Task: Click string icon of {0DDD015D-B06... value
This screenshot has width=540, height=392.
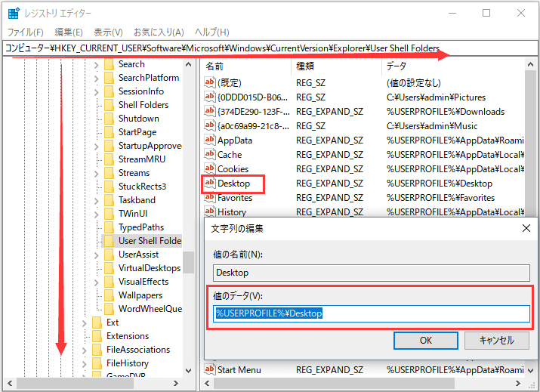Action: point(209,97)
